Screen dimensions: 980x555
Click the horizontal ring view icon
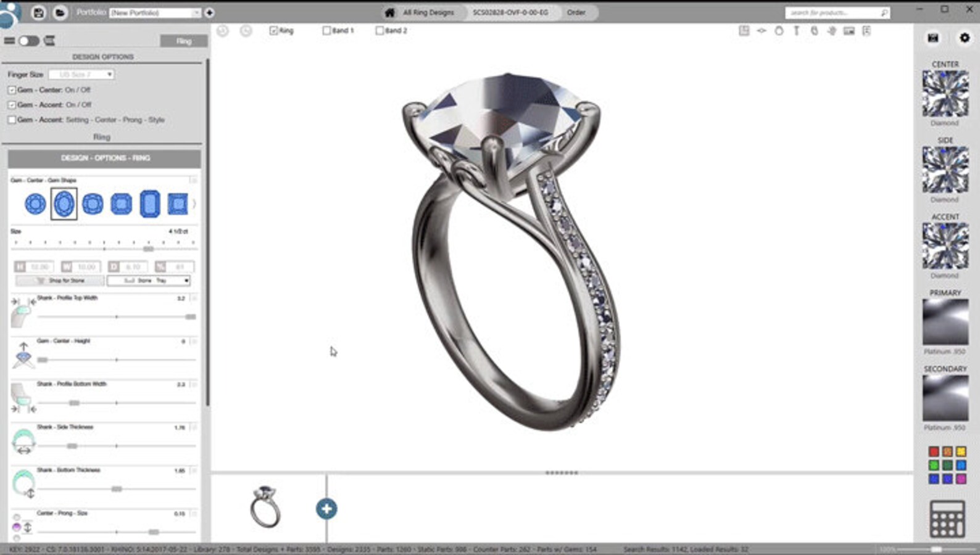[762, 30]
